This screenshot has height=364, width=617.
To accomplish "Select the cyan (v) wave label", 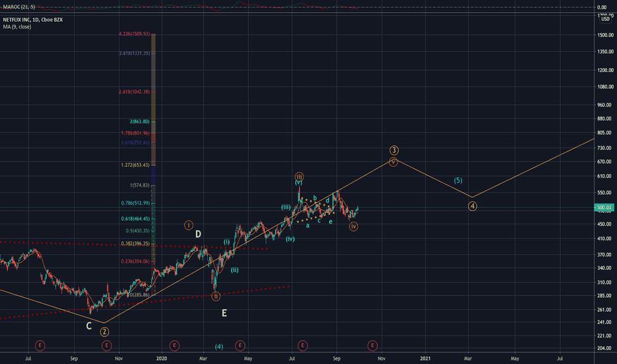I will [299, 183].
